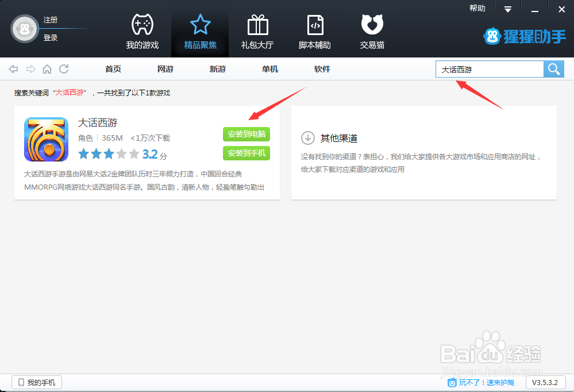Open the title bar dropdown menu arrow
The image size is (574, 392).
[x=508, y=10]
